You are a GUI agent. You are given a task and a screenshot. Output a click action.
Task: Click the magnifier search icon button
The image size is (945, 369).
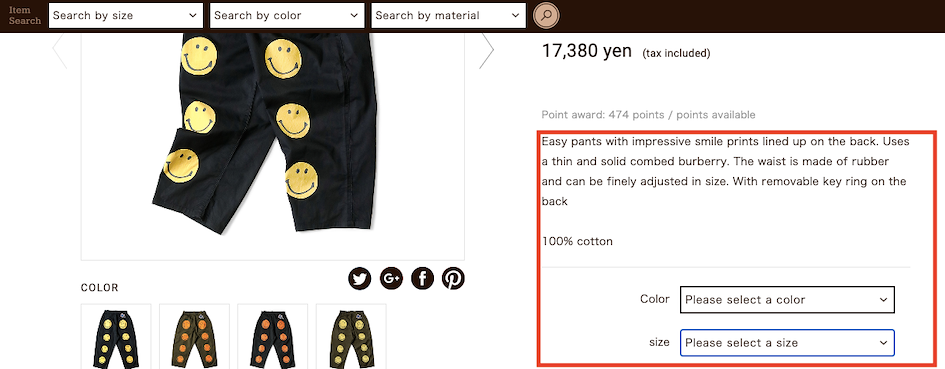point(546,16)
